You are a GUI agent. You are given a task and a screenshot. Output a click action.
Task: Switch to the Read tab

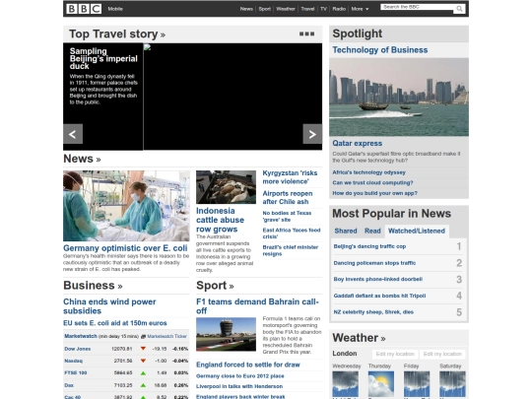click(x=372, y=232)
